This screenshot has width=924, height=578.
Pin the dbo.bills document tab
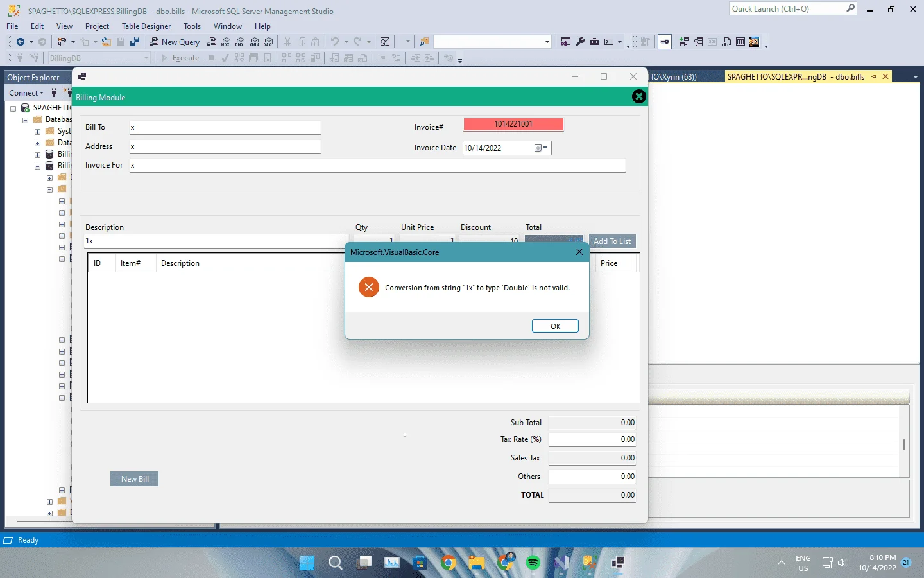(873, 76)
